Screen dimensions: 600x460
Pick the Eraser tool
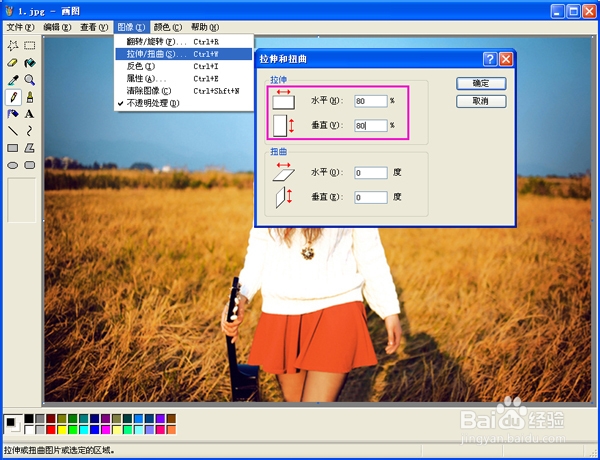(x=13, y=62)
